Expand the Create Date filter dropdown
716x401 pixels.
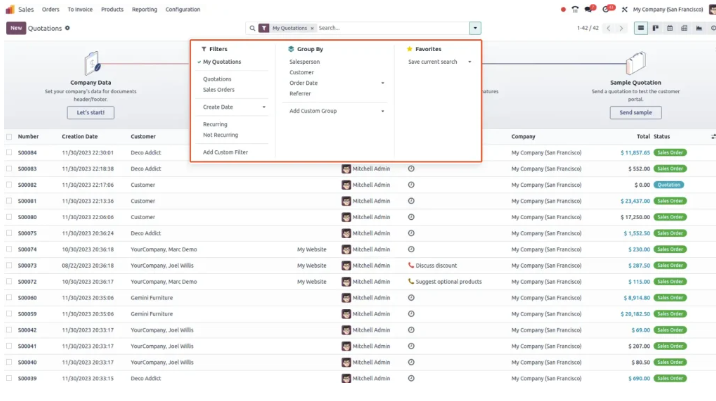pos(264,107)
